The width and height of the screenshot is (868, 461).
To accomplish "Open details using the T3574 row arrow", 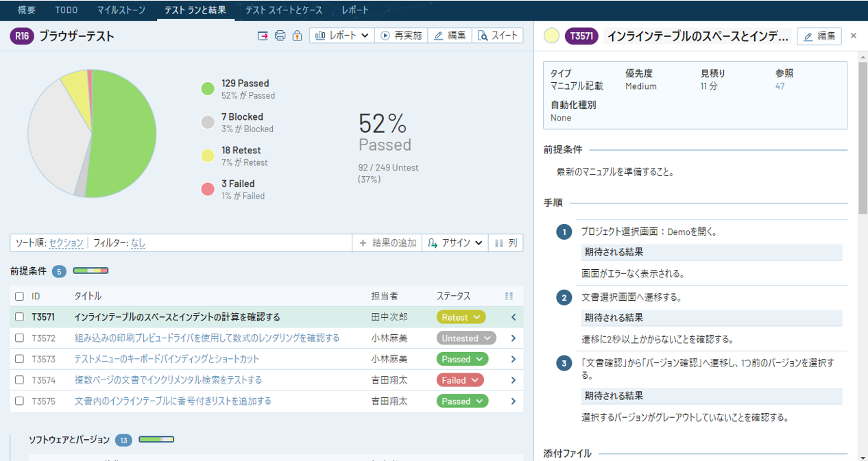I will 513,380.
